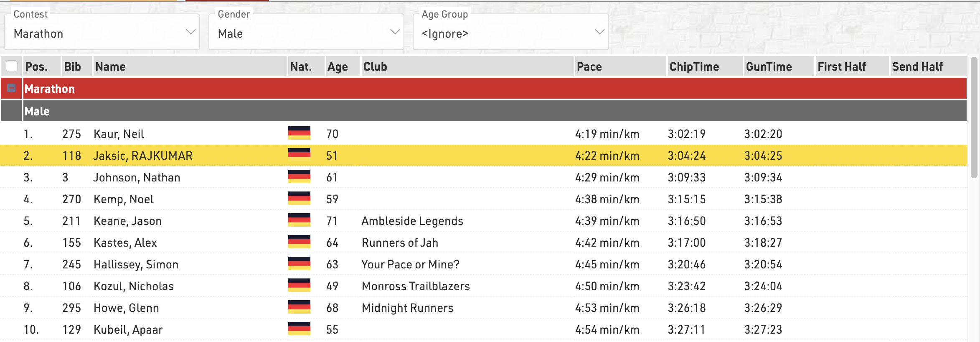
Task: Click the GunTime column header
Action: pyautogui.click(x=769, y=66)
